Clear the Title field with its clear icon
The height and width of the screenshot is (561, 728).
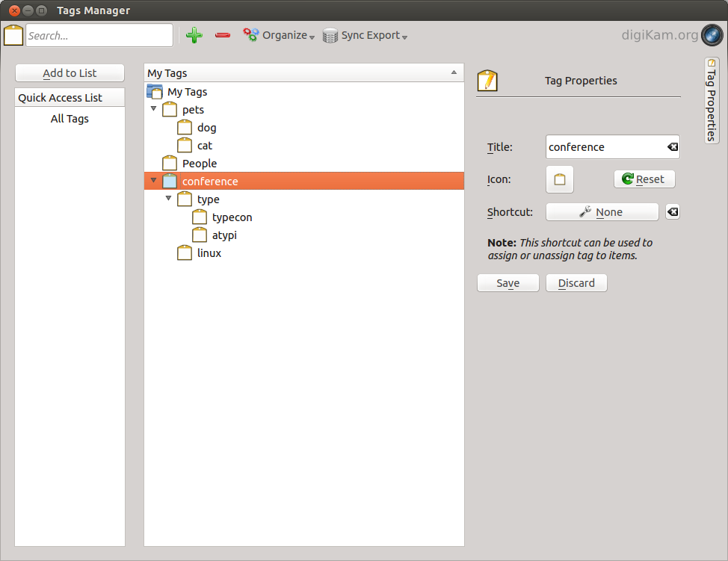[x=673, y=147]
